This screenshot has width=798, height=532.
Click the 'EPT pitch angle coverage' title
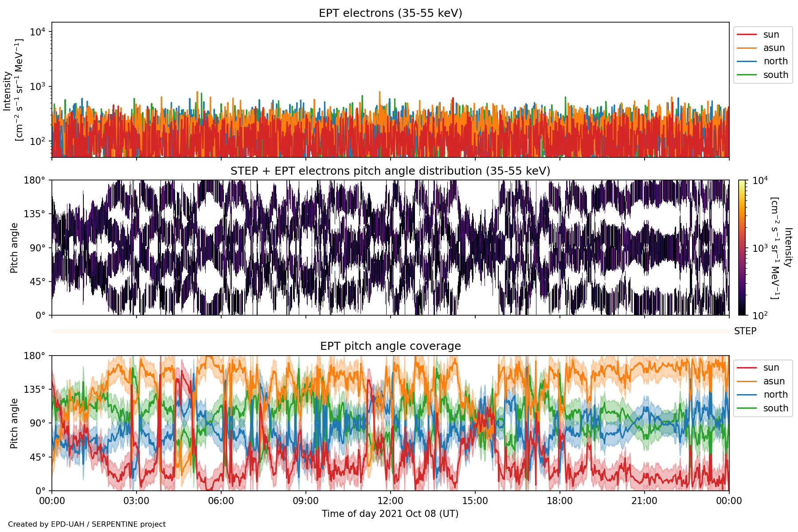pyautogui.click(x=391, y=346)
